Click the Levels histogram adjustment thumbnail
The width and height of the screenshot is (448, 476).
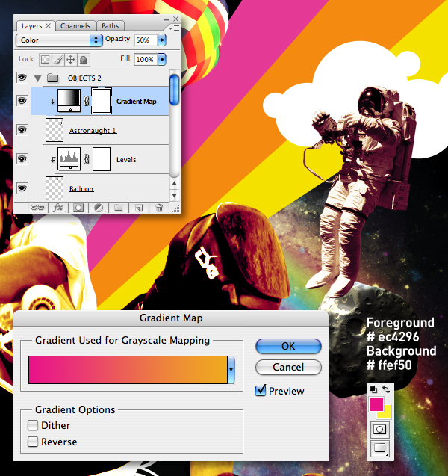[69, 158]
